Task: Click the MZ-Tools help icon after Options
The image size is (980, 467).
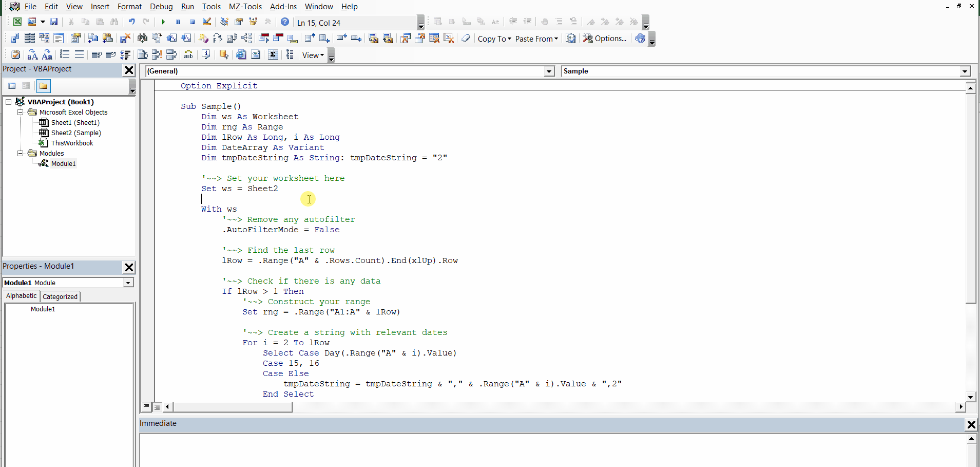Action: pos(640,38)
